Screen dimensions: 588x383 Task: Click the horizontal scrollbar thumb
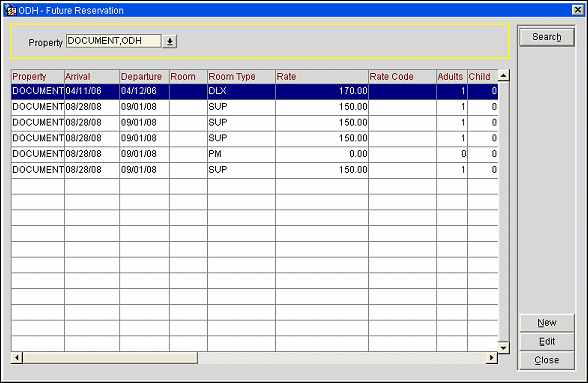(110, 358)
